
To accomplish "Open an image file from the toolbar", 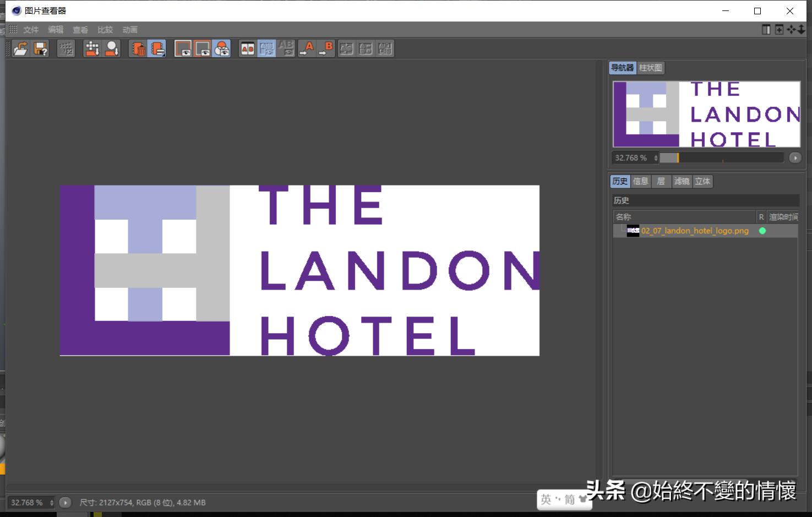I will (21, 48).
